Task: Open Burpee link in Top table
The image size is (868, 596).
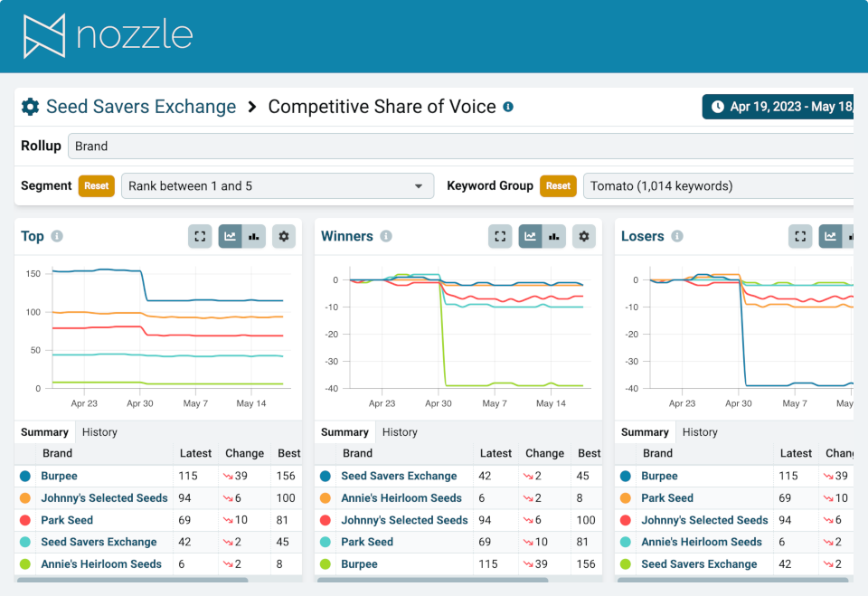Action: 60,476
